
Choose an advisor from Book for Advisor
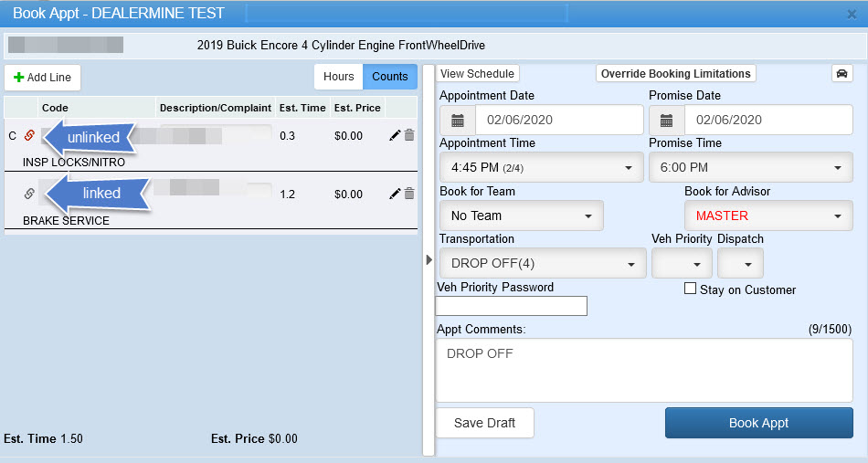tap(767, 216)
